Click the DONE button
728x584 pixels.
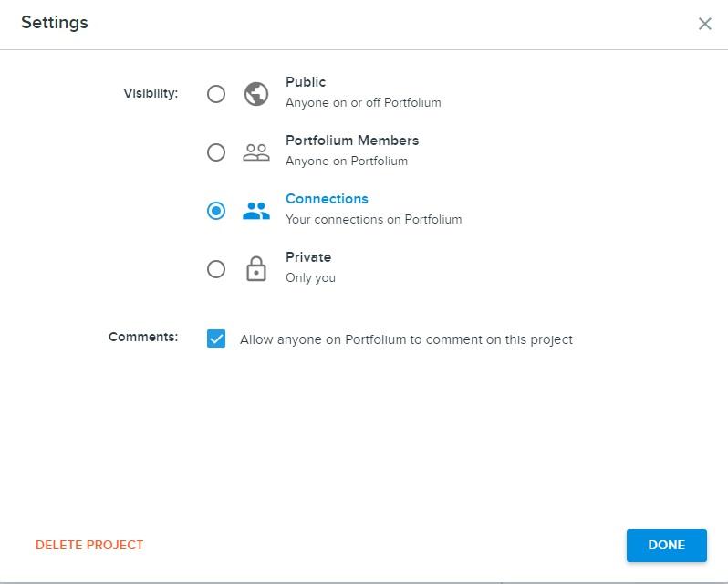click(667, 545)
